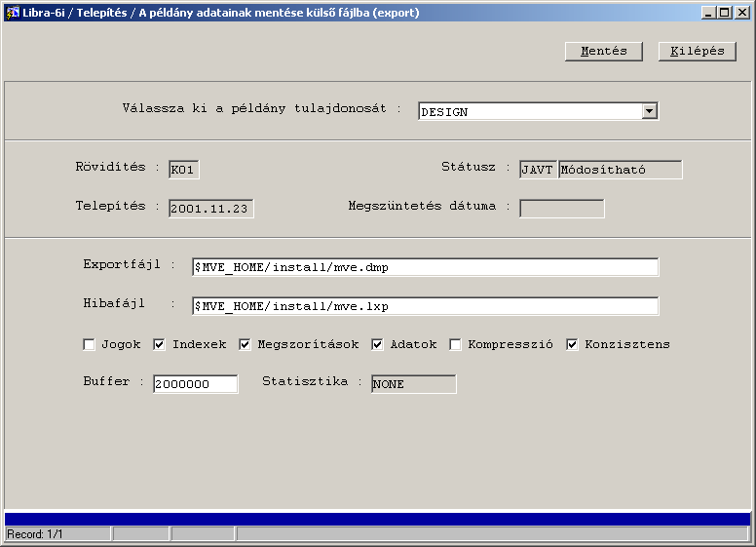Click the Státusz label
The width and height of the screenshot is (756, 547).
(x=469, y=167)
